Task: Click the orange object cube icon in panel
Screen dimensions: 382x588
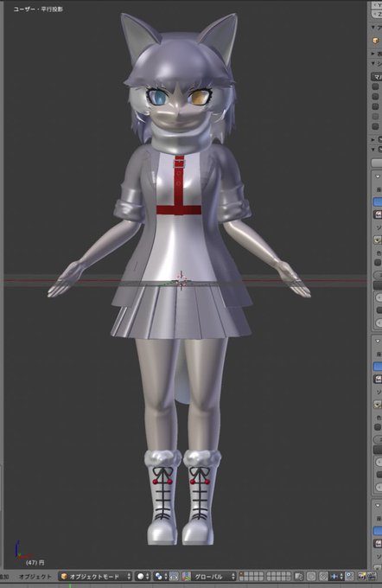Action: pos(376,41)
